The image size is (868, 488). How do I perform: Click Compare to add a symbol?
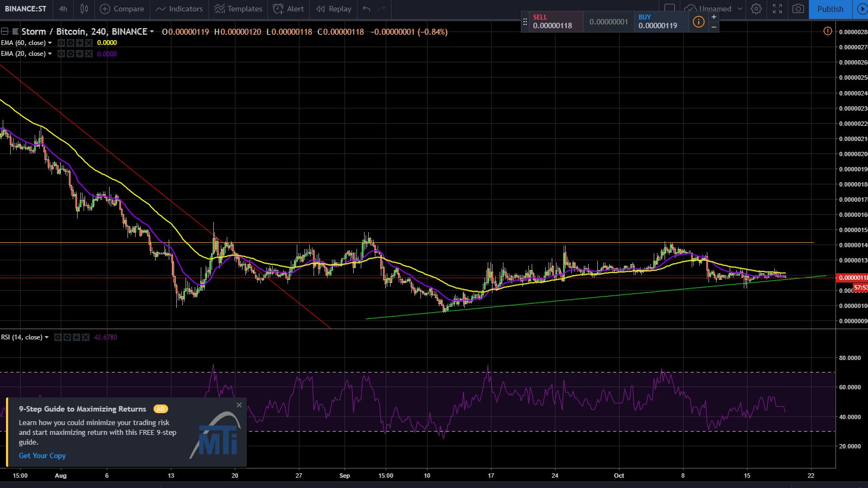coord(122,9)
